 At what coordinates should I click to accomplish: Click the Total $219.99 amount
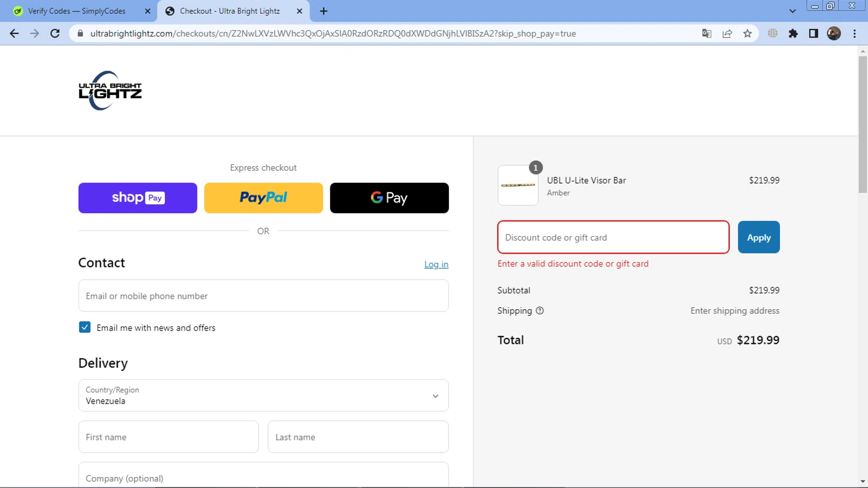tap(758, 340)
